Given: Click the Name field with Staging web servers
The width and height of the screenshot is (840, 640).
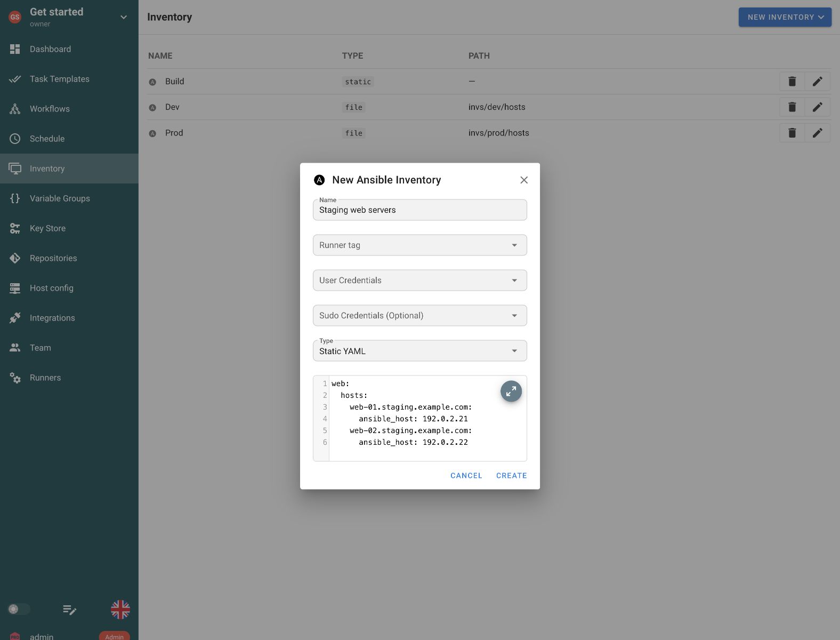Looking at the screenshot, I should (x=420, y=210).
